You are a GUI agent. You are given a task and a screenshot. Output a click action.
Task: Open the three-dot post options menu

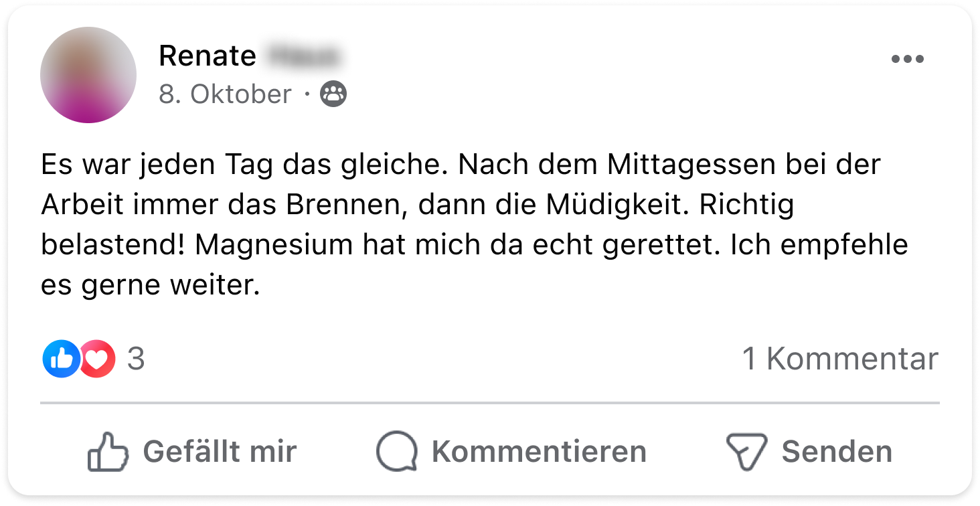tap(907, 59)
